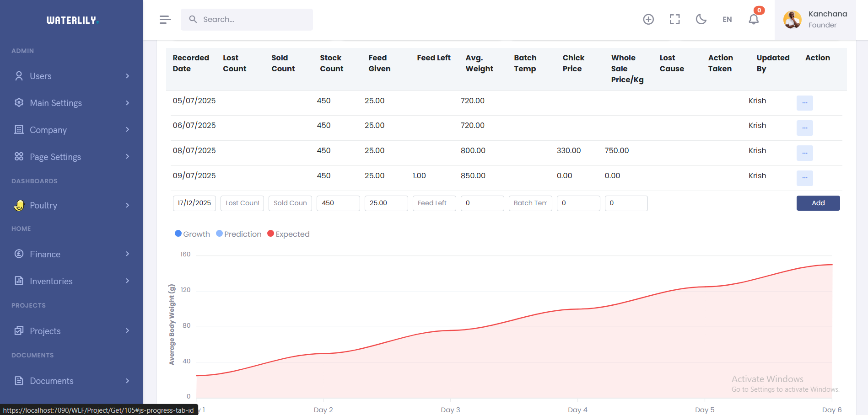868x415 pixels.
Task: Click the Finance euro icon in sidebar
Action: 19,254
